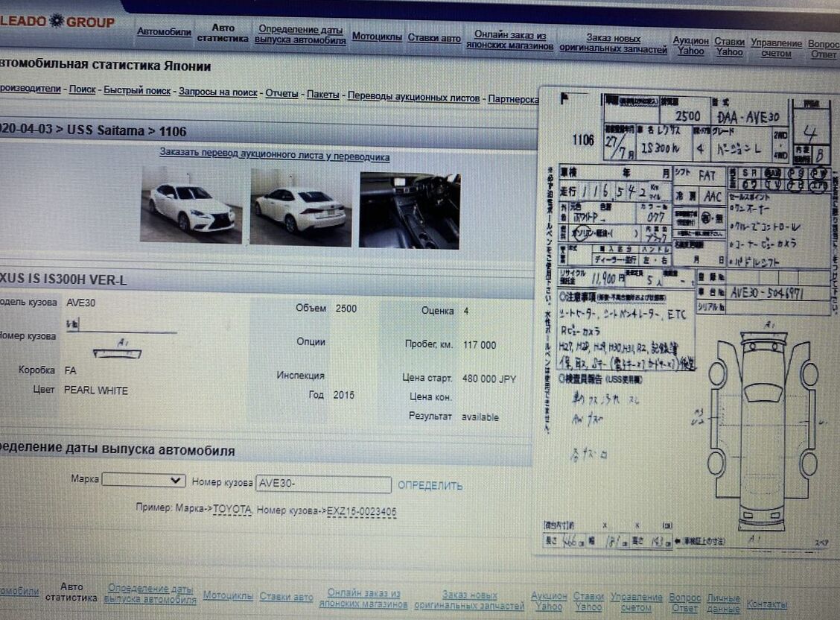Open the Пакеты link
840x620 pixels.
[x=322, y=95]
